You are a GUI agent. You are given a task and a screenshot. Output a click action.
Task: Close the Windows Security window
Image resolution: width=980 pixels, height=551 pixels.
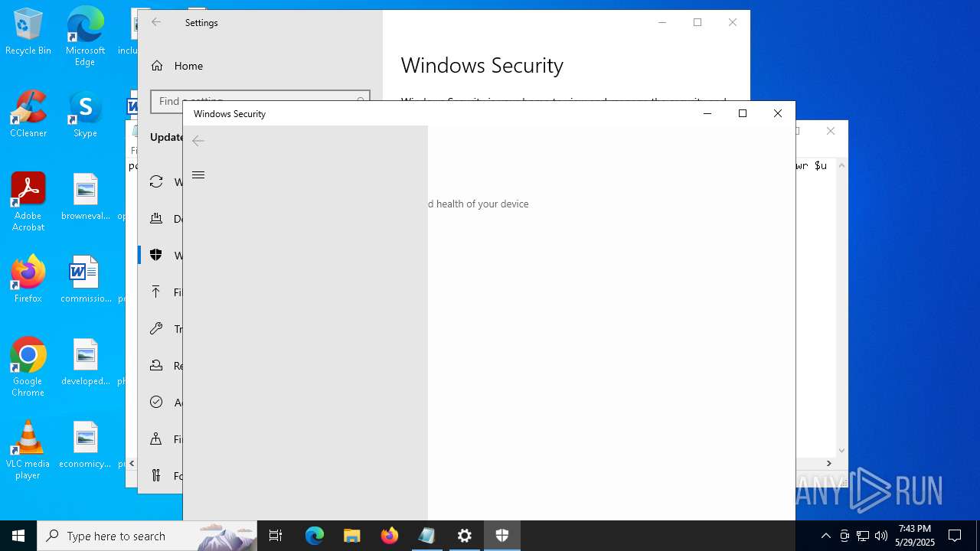(778, 113)
